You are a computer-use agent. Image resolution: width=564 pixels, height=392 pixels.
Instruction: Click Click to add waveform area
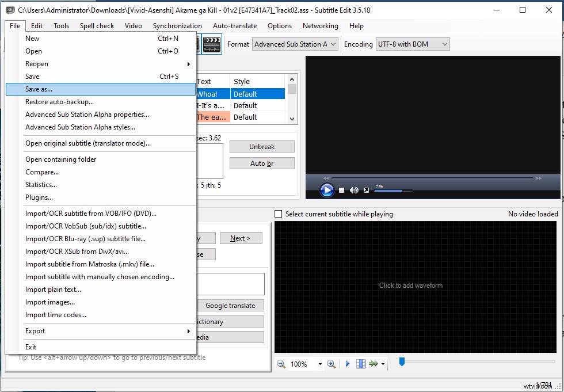411,285
